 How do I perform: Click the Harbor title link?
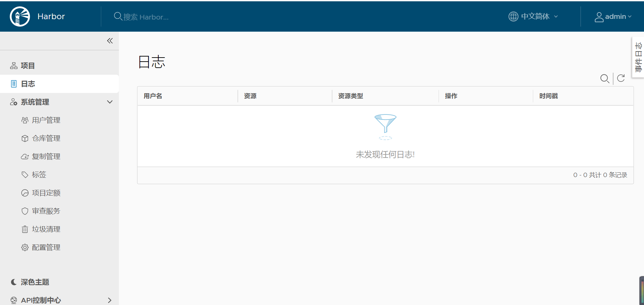51,16
